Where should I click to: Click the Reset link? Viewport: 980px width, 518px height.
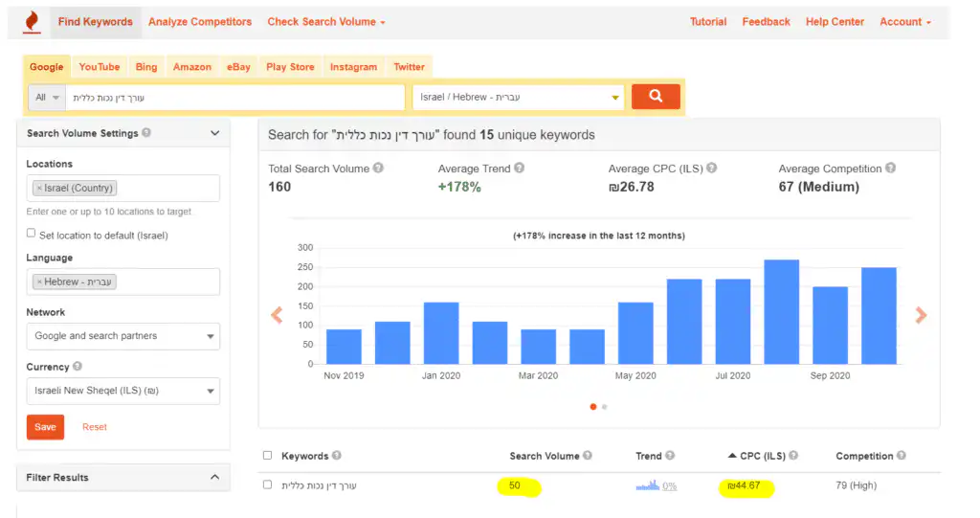coord(95,427)
